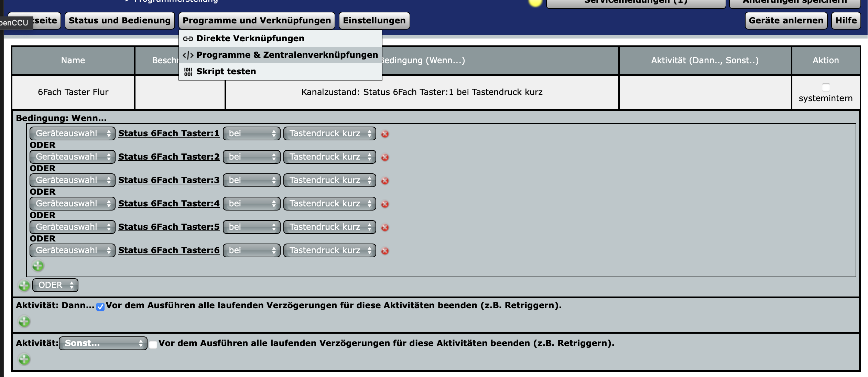This screenshot has height=377, width=868.
Task: Add a new condition with the green plus
Action: pos(38,266)
